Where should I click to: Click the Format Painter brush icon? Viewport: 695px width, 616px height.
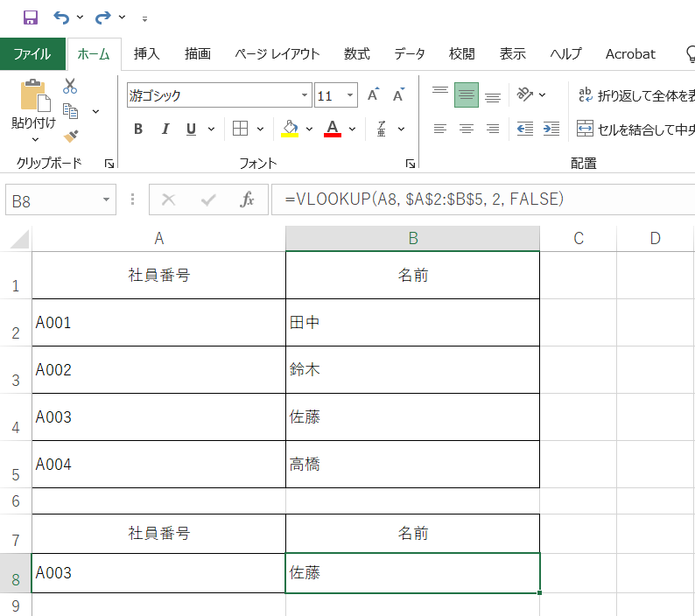tap(71, 136)
